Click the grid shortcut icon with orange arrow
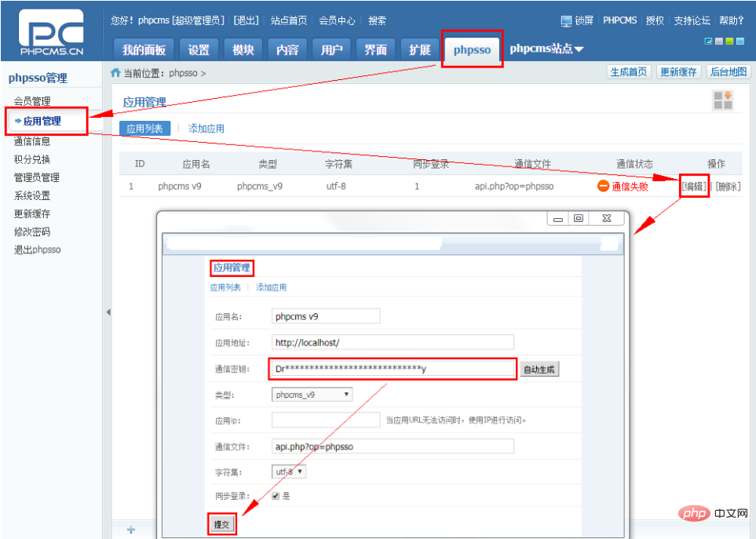 pos(723,100)
